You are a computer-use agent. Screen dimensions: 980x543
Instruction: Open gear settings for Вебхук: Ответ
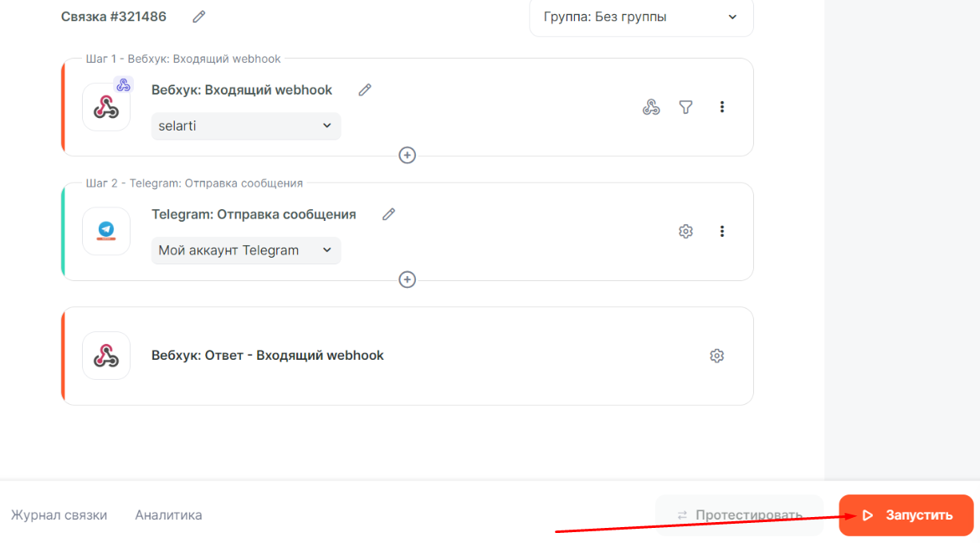(x=716, y=356)
